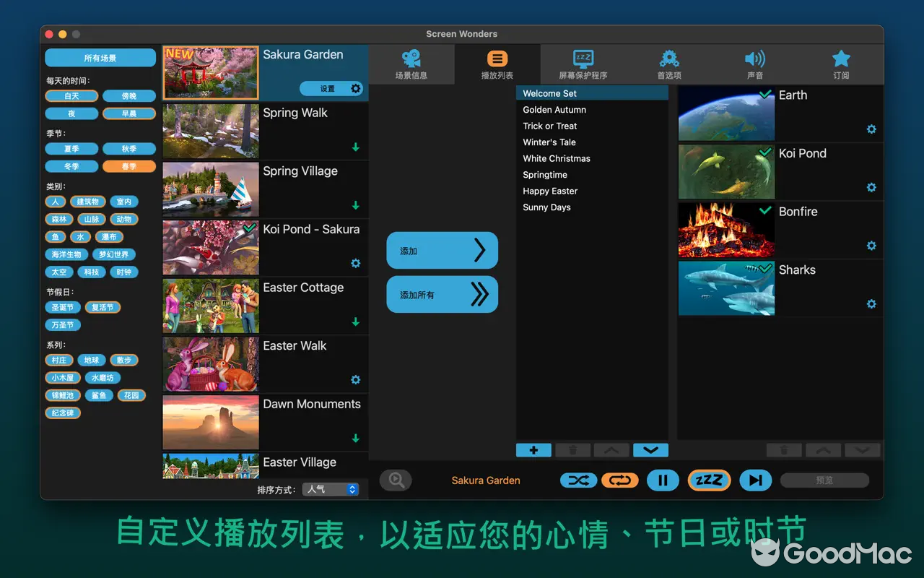
Task: Open Easter Walk scene settings gear
Action: tap(355, 379)
